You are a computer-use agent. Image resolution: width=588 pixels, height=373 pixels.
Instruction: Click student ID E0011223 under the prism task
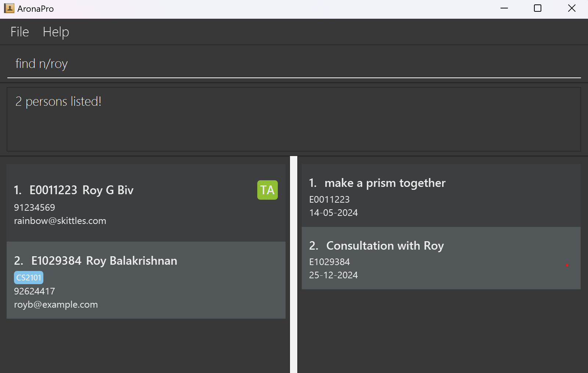point(329,199)
